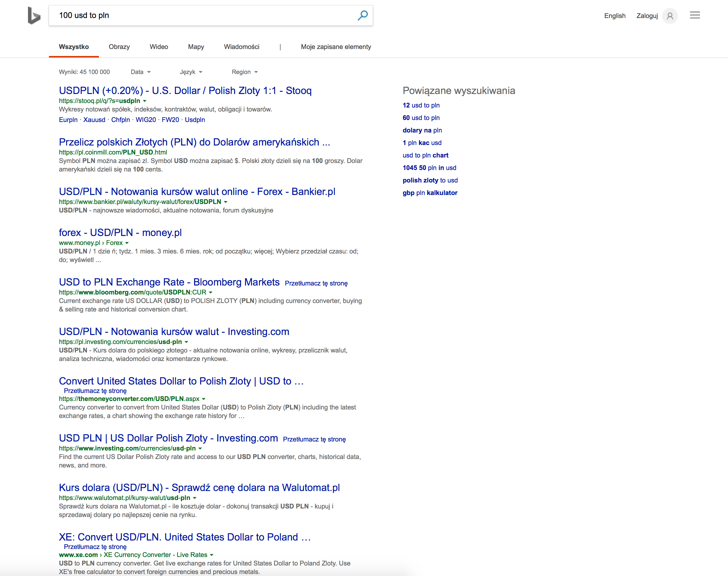The image size is (728, 576).
Task: Expand arrow next to bloomberg.com URL
Action: click(x=211, y=292)
